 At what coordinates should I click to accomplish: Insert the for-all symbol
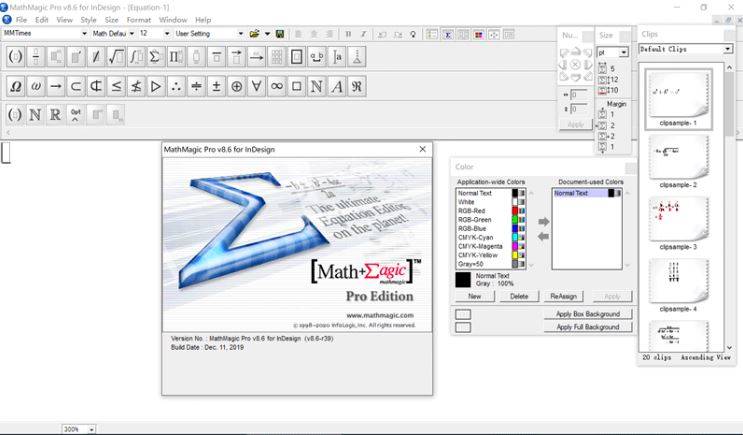pos(257,86)
